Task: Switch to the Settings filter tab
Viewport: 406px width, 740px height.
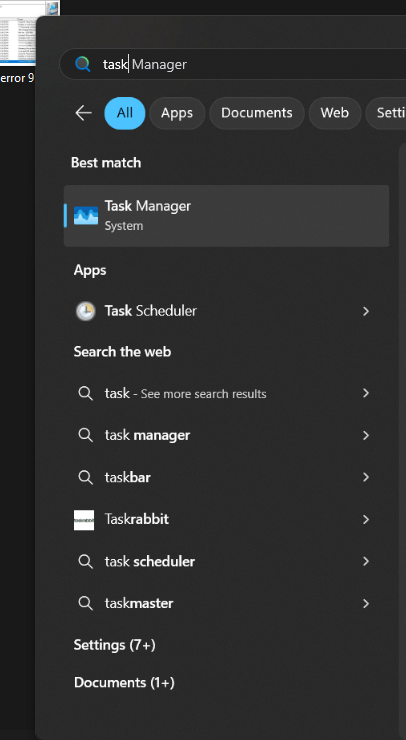Action: point(386,113)
